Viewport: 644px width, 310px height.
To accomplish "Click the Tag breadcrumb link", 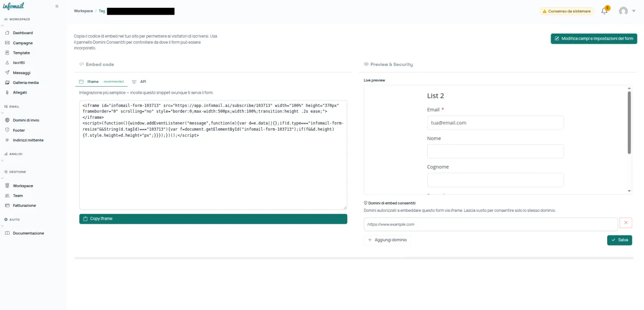I will pos(102,11).
